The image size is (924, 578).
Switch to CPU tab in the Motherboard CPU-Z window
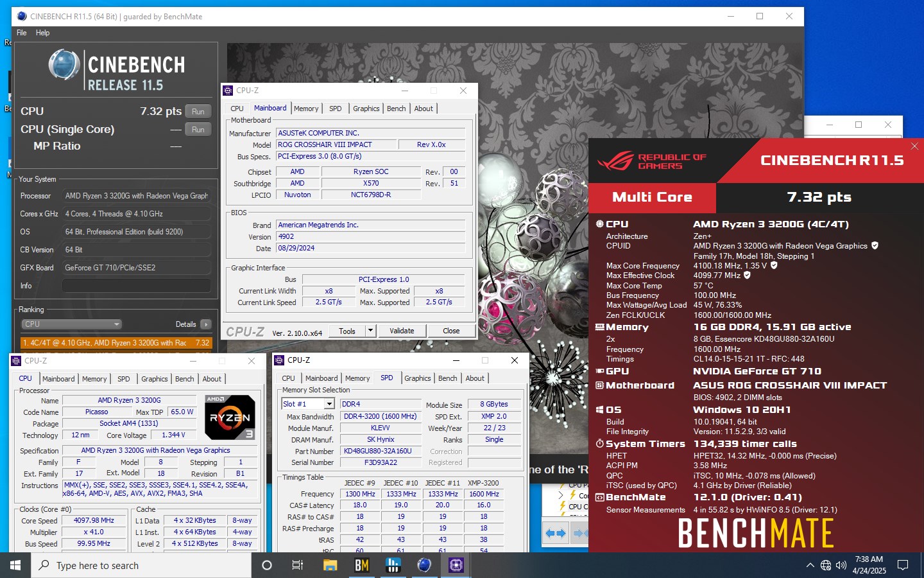237,109
